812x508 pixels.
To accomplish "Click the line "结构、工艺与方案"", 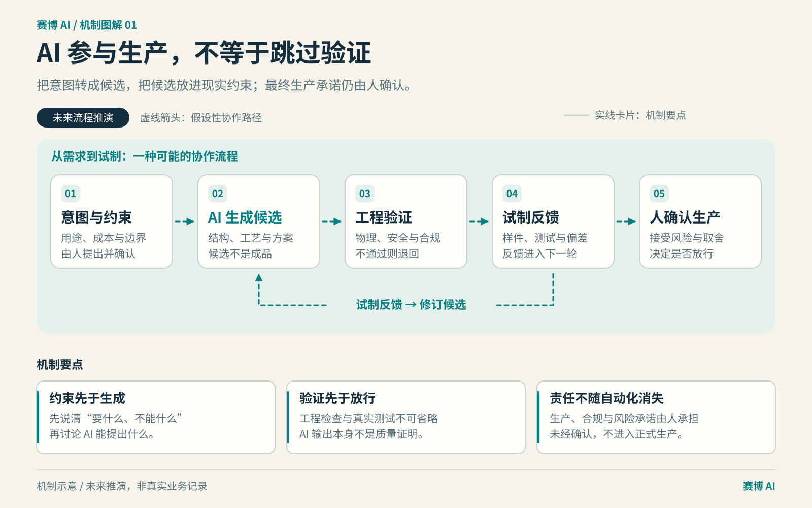I will pyautogui.click(x=251, y=238).
